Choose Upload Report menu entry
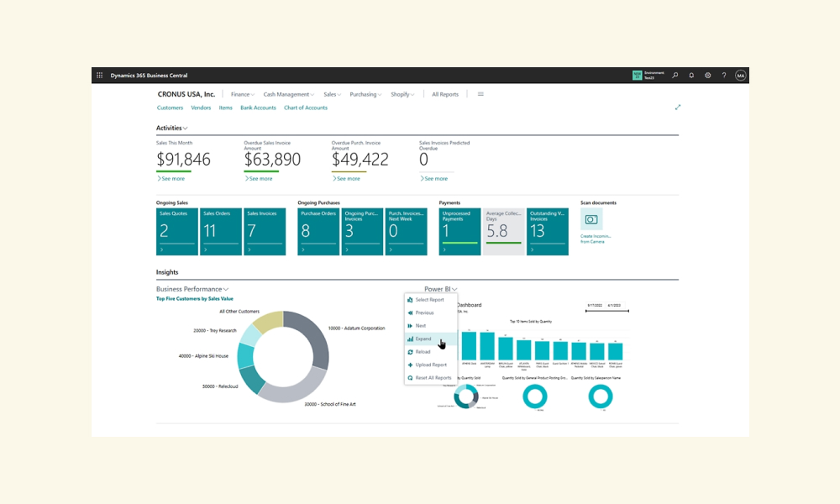The image size is (840, 504). click(x=431, y=365)
